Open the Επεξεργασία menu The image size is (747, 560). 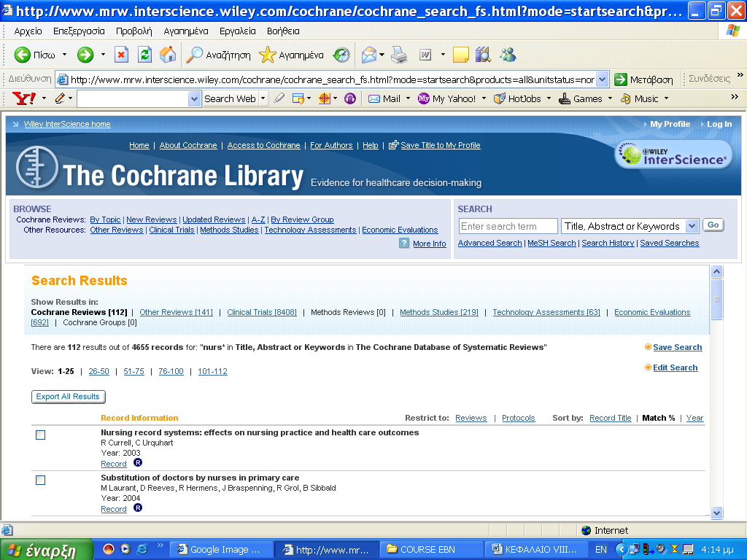(79, 31)
